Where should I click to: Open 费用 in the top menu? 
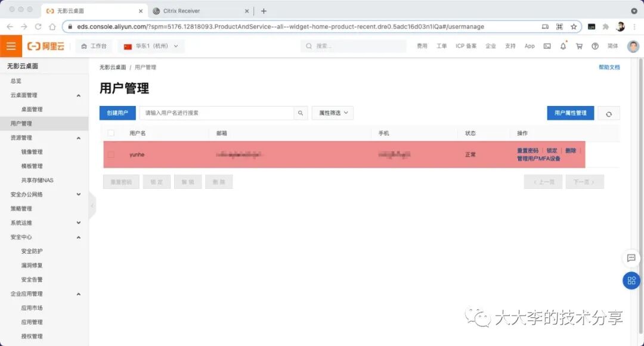coord(422,46)
